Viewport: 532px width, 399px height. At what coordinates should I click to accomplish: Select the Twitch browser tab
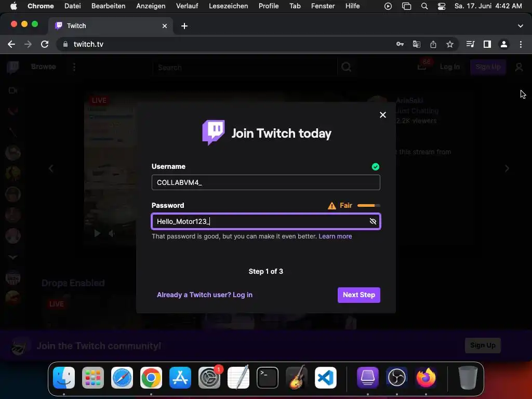click(110, 26)
